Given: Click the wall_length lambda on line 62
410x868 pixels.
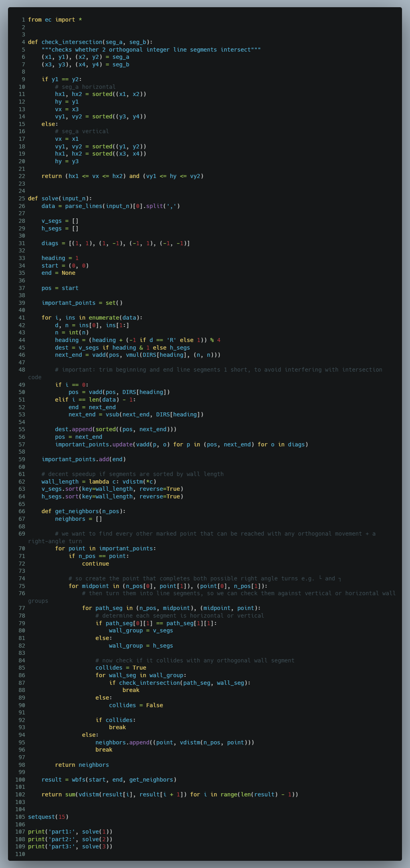Looking at the screenshot, I should tap(99, 482).
